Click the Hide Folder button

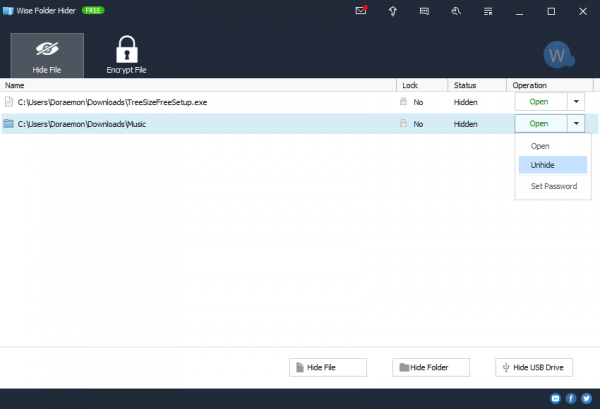tap(431, 367)
